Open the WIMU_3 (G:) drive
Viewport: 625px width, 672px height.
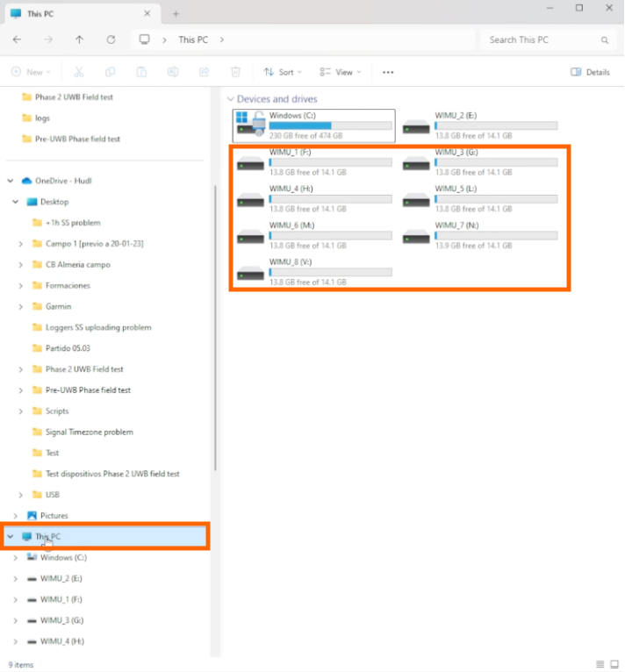coord(480,162)
